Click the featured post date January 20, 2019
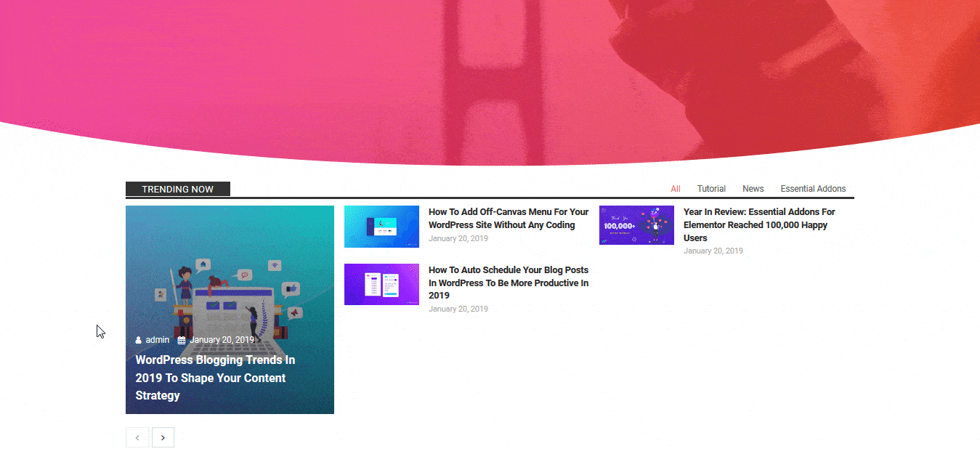 tap(222, 340)
